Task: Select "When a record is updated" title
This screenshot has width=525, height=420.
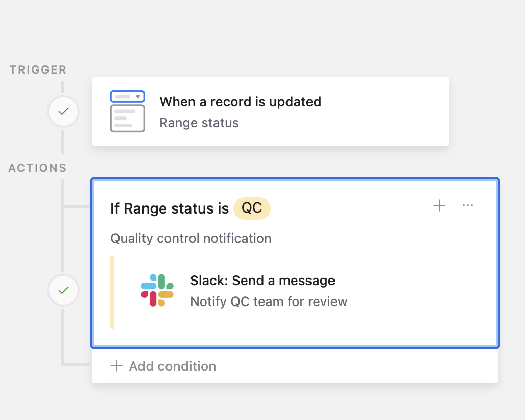Action: point(240,102)
